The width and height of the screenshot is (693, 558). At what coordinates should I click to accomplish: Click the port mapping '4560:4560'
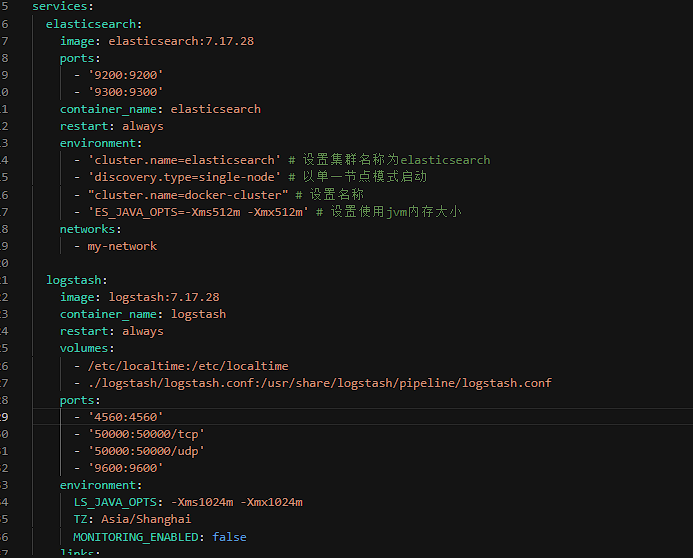tap(126, 417)
